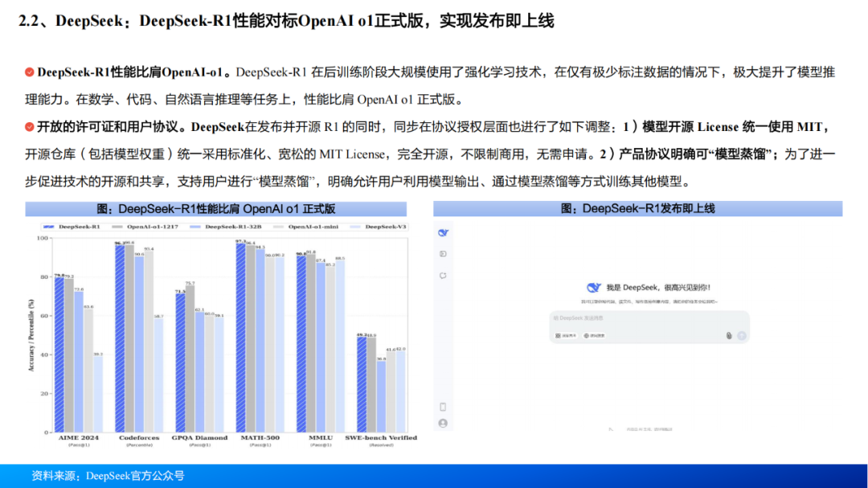Click the 'DeepSeek-R1' legend entry
The image size is (868, 488).
(x=72, y=227)
